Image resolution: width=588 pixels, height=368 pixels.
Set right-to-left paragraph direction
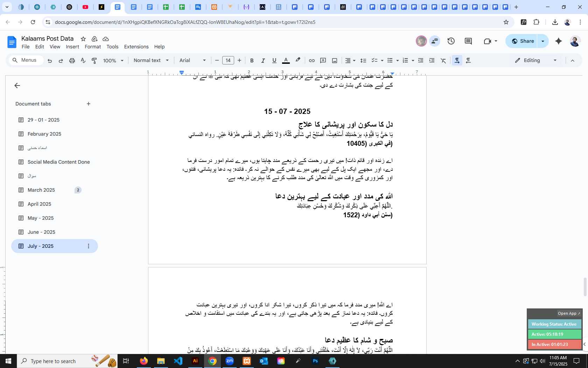[468, 61]
